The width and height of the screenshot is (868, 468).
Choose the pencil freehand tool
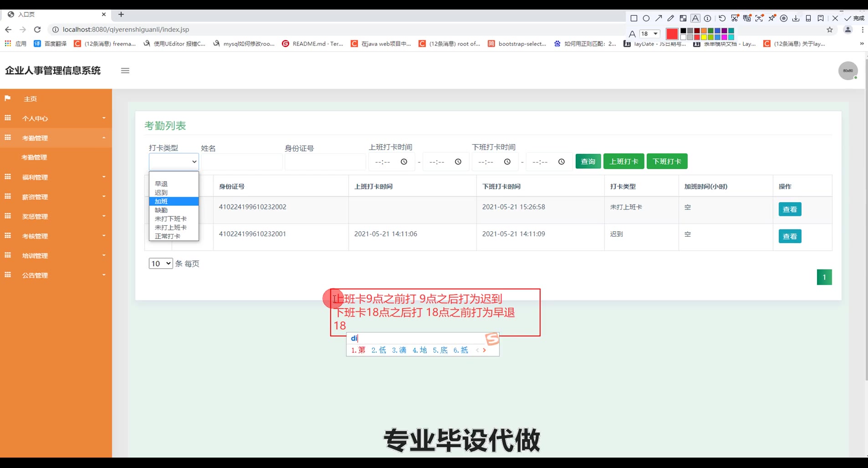click(671, 18)
